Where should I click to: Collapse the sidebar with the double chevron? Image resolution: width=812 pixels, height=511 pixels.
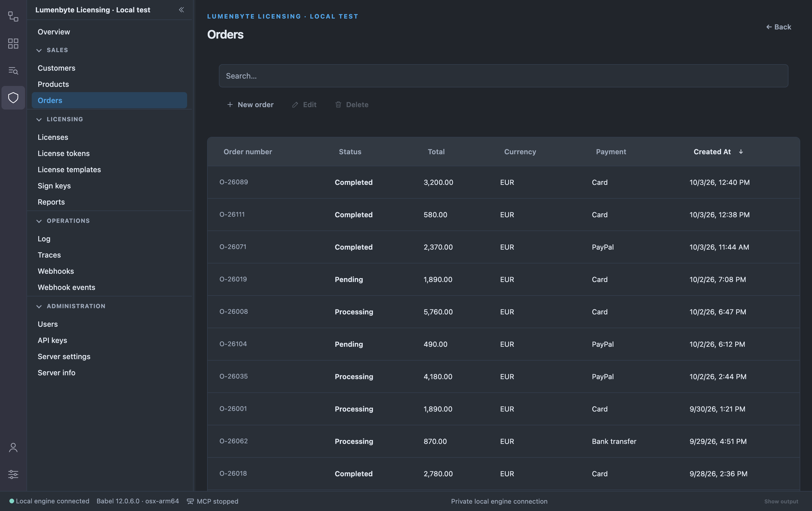(x=182, y=10)
